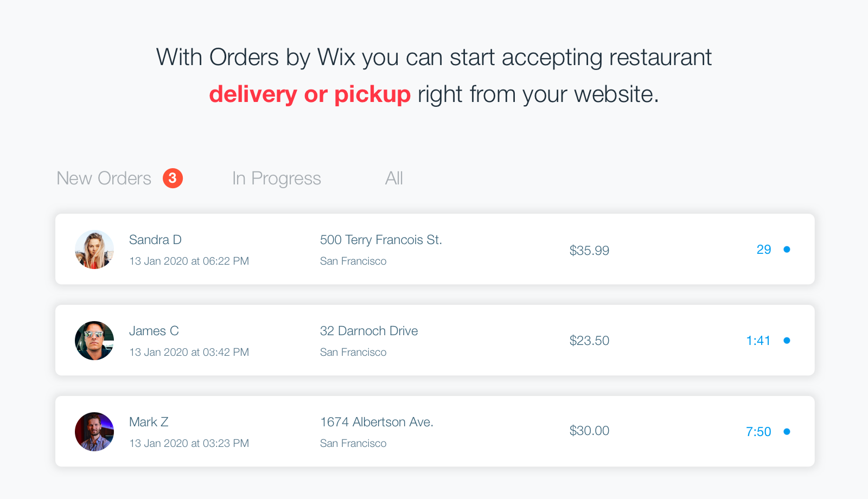Click the red 3 notification badge
This screenshot has height=499, width=868.
pyautogui.click(x=173, y=178)
